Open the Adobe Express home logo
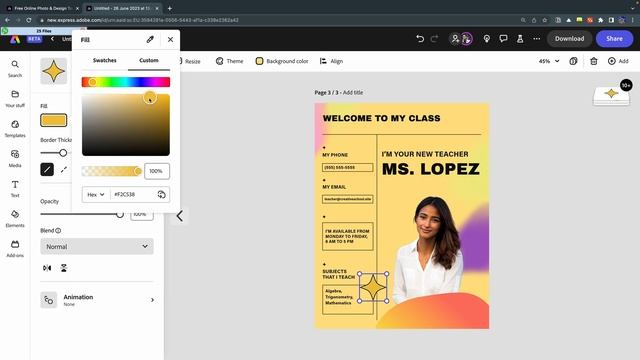Viewport: 640px width, 360px height. point(15,39)
